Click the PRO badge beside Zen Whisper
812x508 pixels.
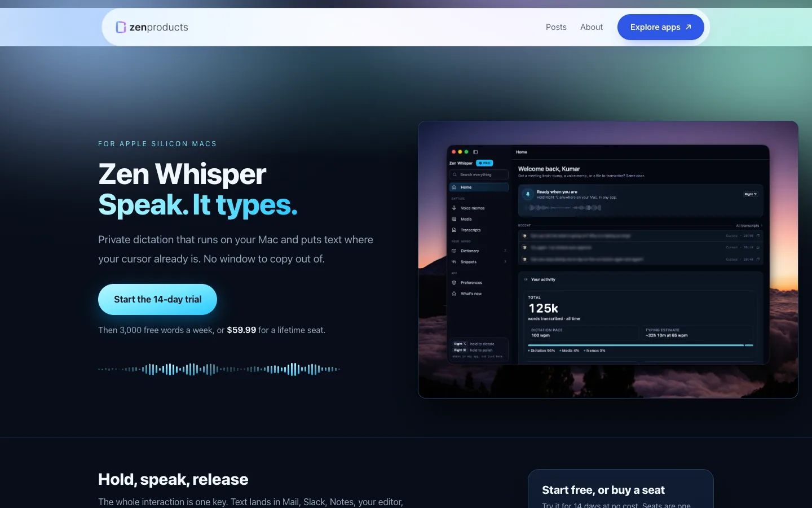coord(484,163)
